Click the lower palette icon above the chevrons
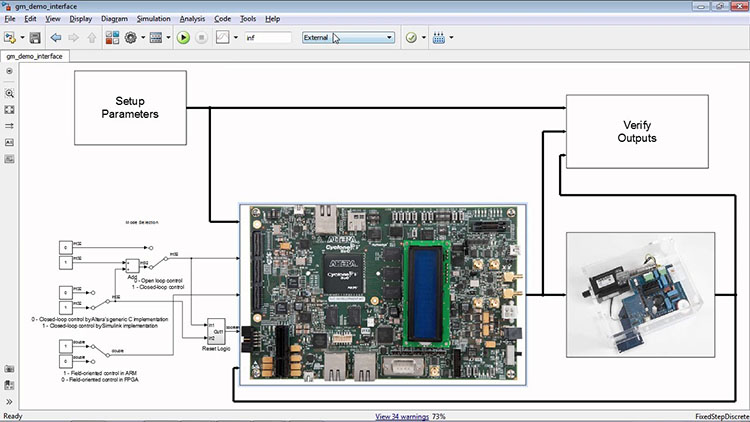Viewport: 750px width, 422px height. [9, 385]
